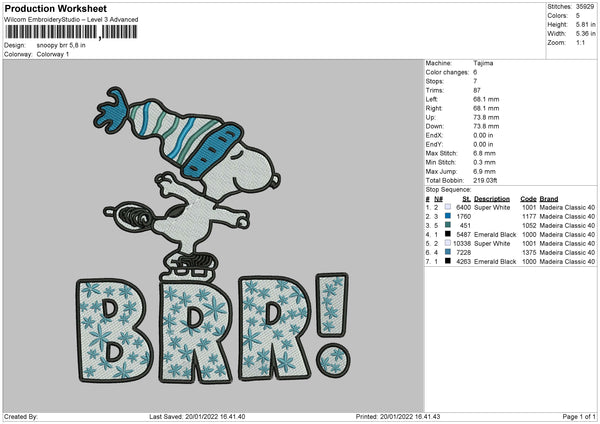Click the 'Stop Sequence:' heading

pyautogui.click(x=448, y=190)
